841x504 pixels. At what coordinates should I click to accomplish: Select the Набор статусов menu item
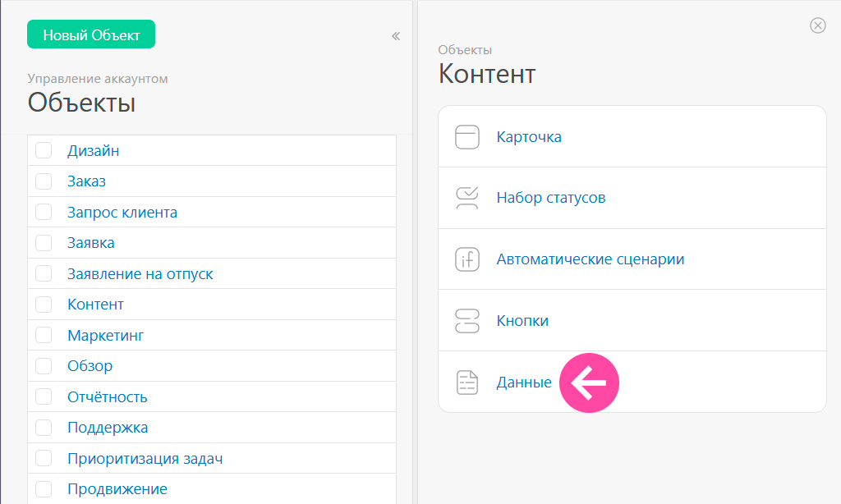click(x=632, y=198)
